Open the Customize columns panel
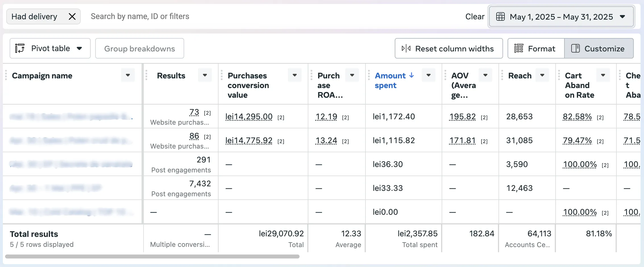This screenshot has height=267, width=644. (x=599, y=49)
